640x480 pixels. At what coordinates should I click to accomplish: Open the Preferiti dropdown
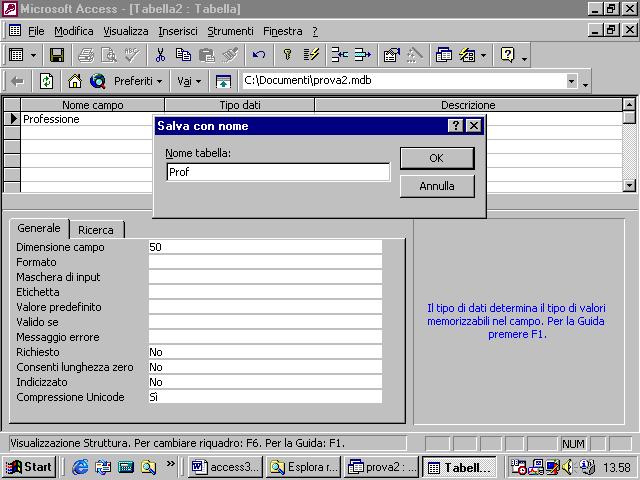tap(138, 81)
